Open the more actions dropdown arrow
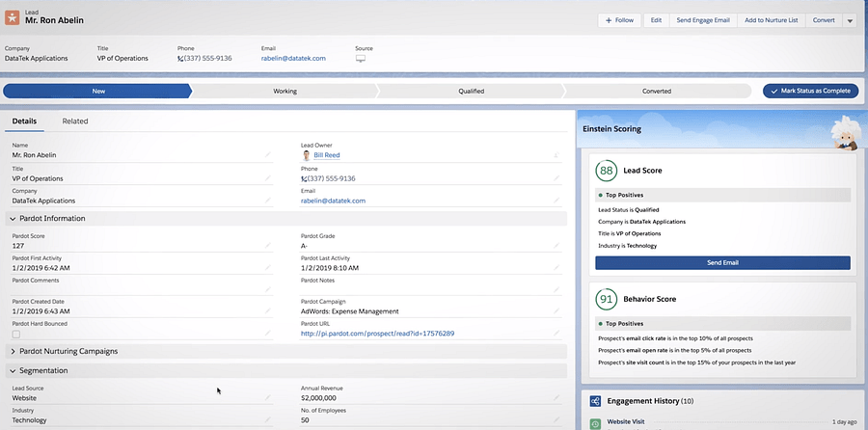The height and width of the screenshot is (430, 868). point(850,20)
